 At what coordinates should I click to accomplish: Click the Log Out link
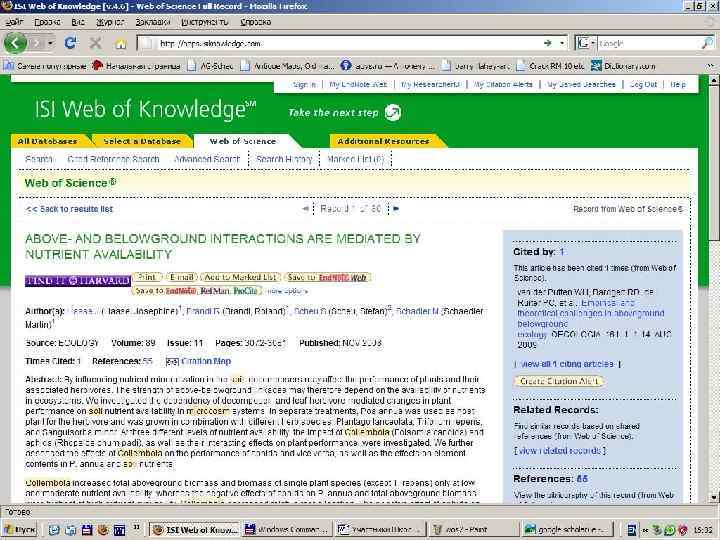643,84
